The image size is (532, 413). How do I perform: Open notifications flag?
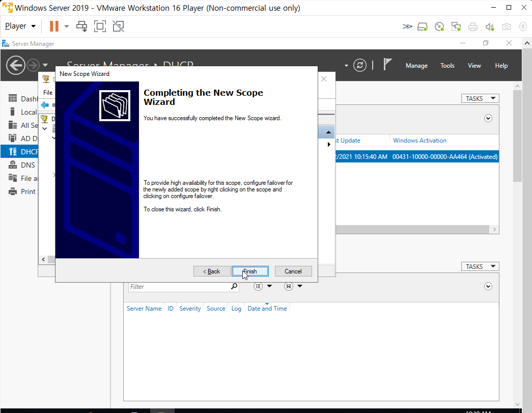click(x=387, y=65)
